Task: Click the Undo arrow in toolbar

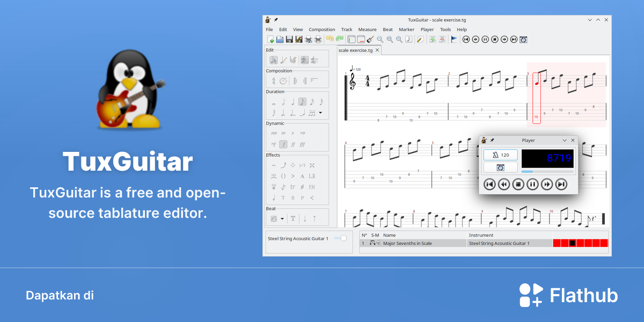Action: click(330, 39)
